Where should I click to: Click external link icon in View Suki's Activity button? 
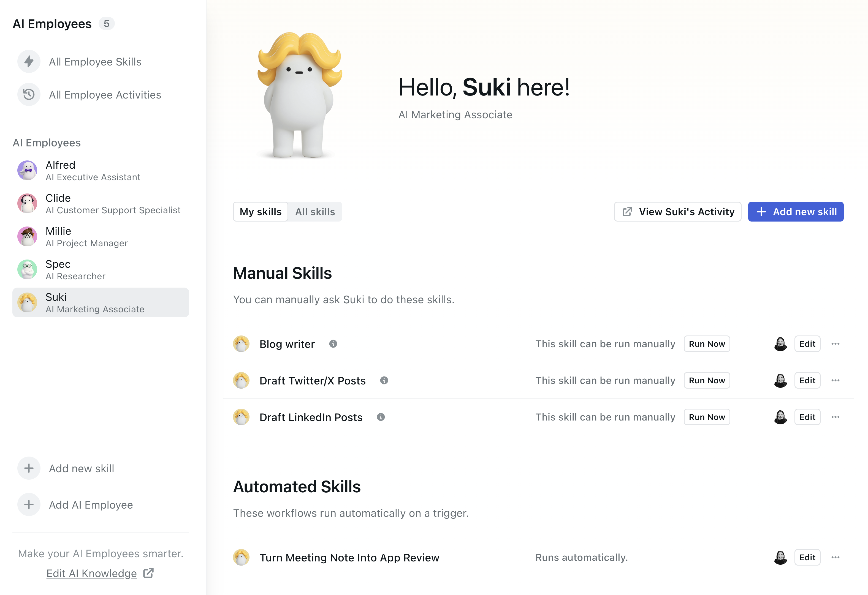coord(627,212)
